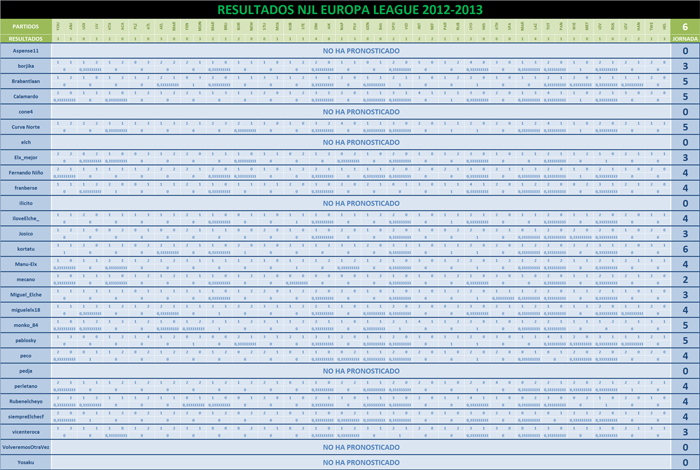Image resolution: width=700 pixels, height=470 pixels.
Task: Click the title 'RESULTADOS NJL EUROPA LEAGUE 2012-2013'
Action: [x=350, y=10]
